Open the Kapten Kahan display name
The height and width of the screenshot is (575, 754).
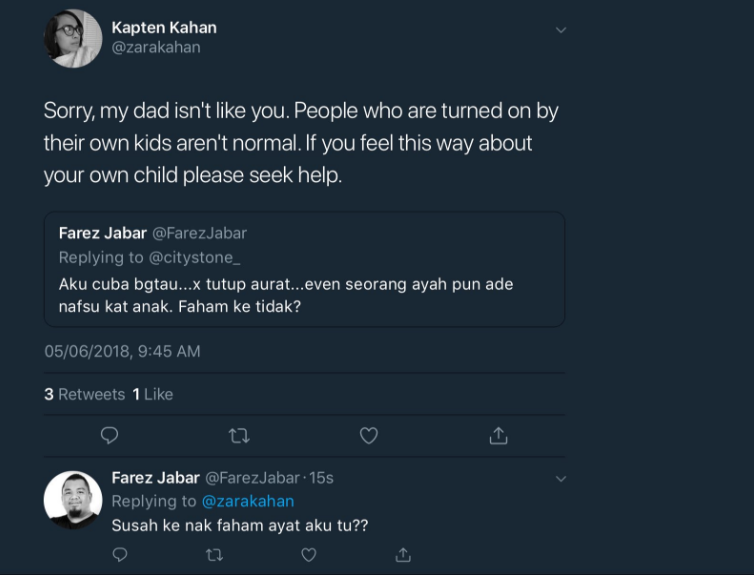[164, 27]
